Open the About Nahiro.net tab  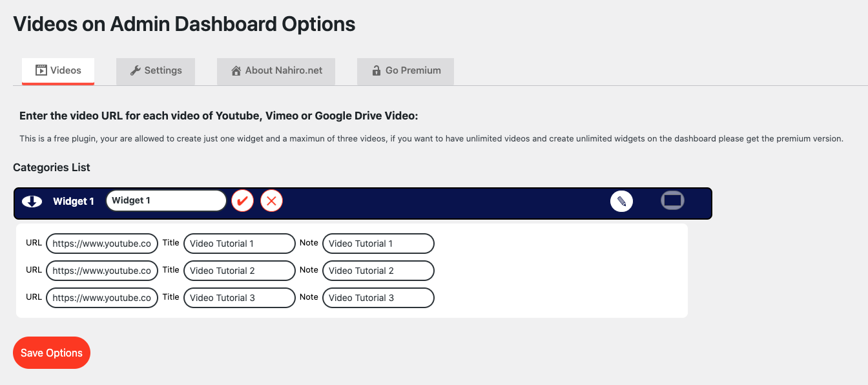pos(276,71)
